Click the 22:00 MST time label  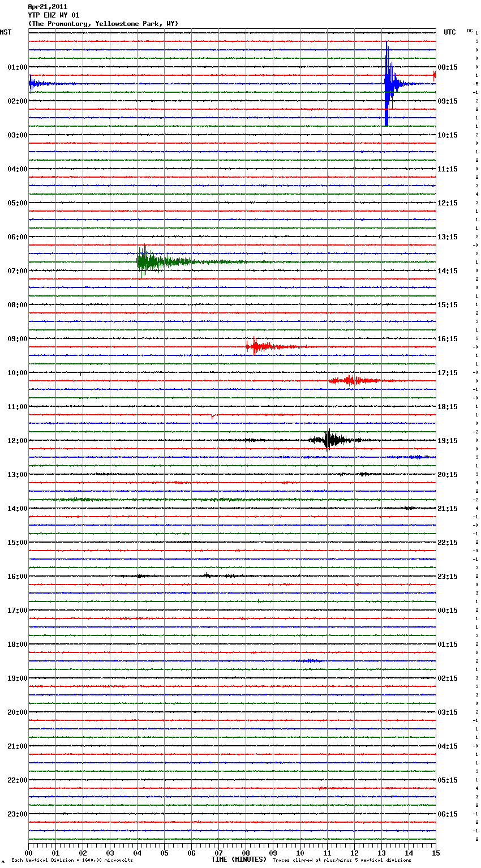point(17,780)
